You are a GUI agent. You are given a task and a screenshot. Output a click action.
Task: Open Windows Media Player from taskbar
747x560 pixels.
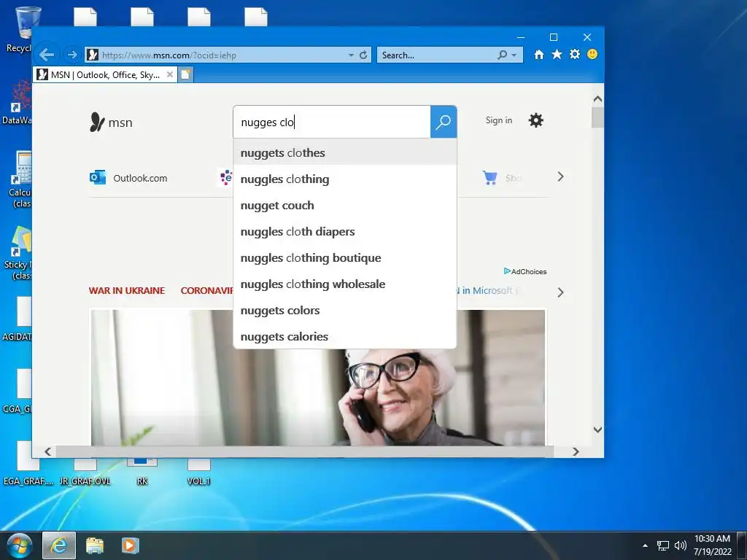coord(130,545)
